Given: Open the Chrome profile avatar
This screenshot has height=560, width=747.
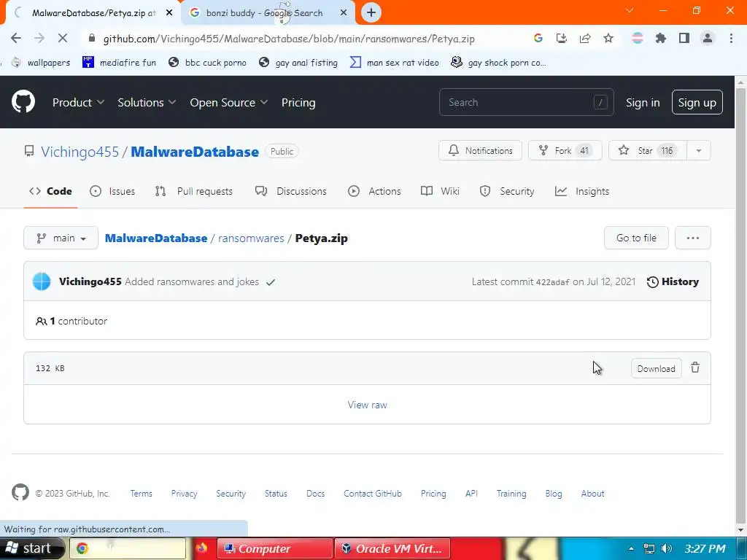Looking at the screenshot, I should 708,38.
